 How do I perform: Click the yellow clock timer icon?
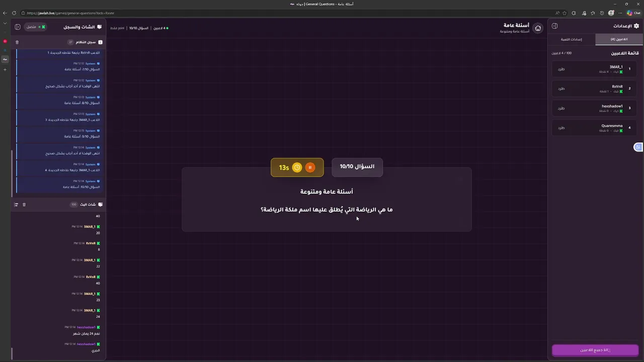click(x=297, y=167)
